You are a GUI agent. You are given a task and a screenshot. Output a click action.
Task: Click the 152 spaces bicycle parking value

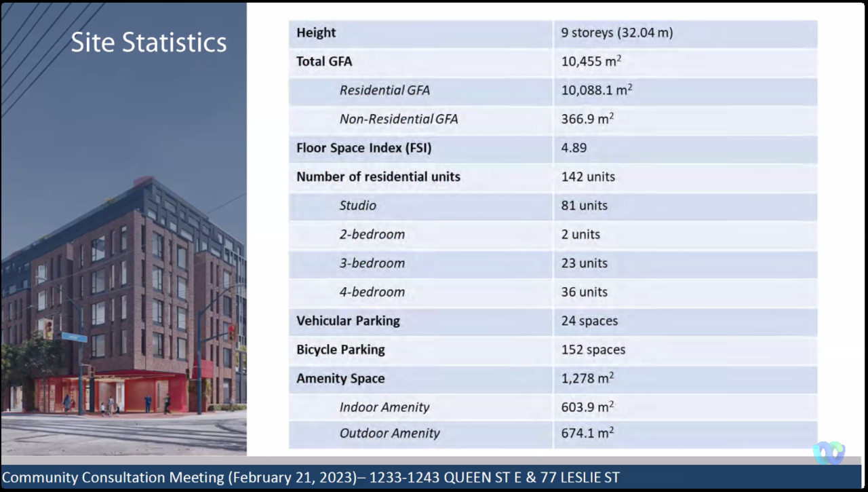593,349
